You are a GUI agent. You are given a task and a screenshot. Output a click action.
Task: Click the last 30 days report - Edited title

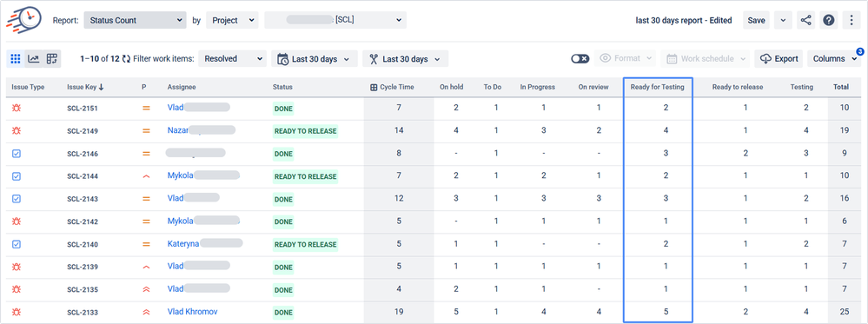[x=684, y=21]
